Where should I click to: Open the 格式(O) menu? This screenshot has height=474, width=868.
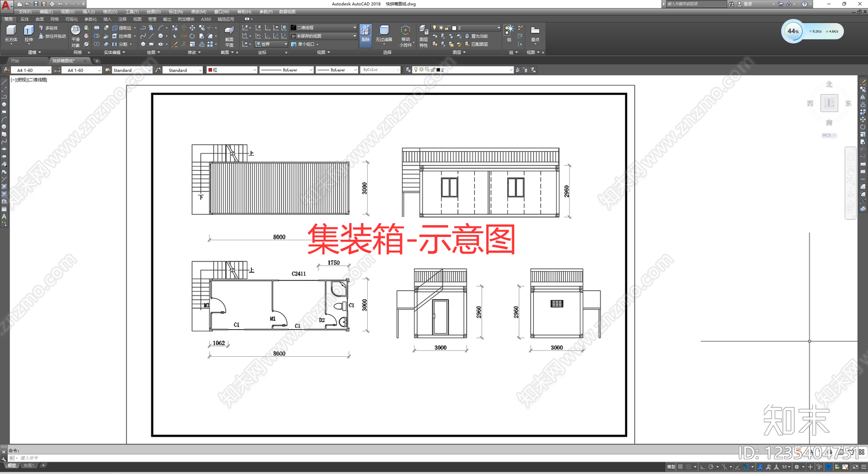coord(110,11)
